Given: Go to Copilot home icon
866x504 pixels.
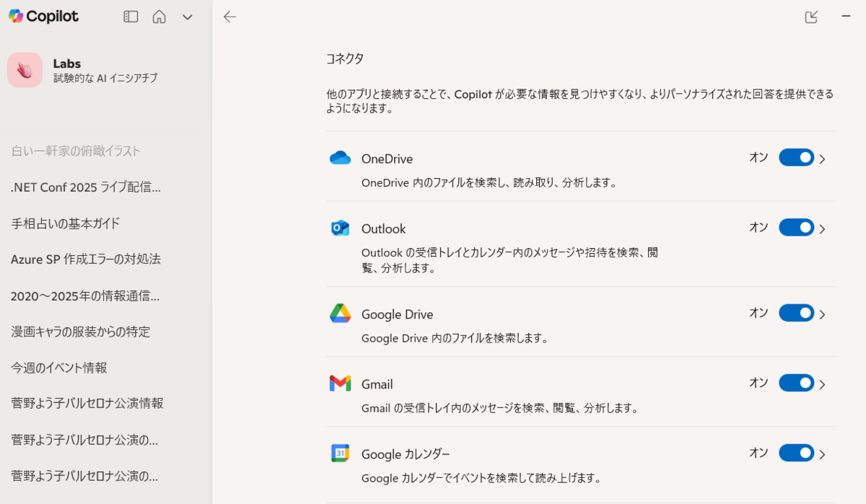Looking at the screenshot, I should coord(159,17).
